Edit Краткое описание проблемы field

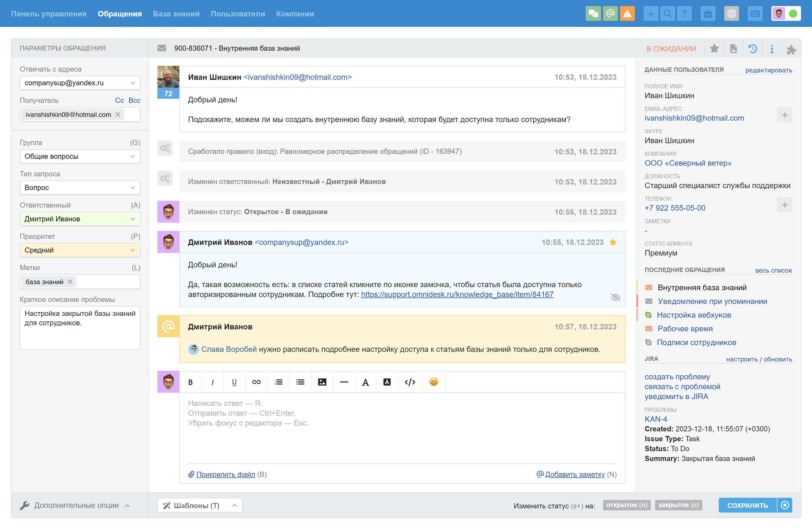[80, 328]
